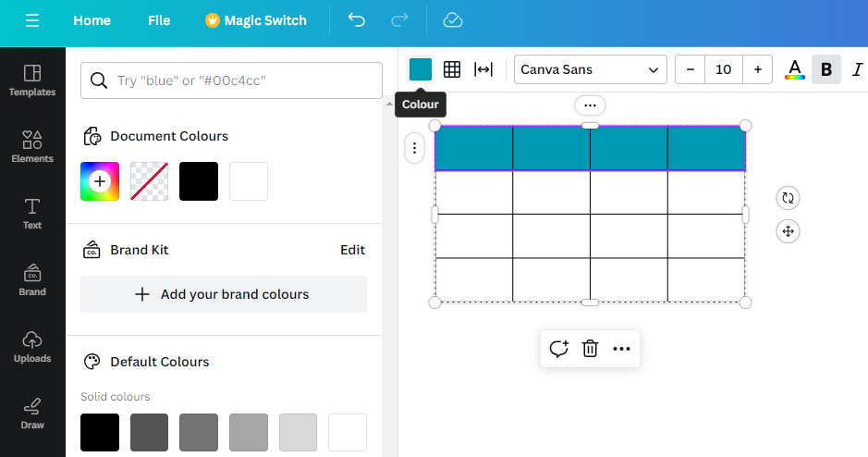Open the Templates panel

coord(32,80)
